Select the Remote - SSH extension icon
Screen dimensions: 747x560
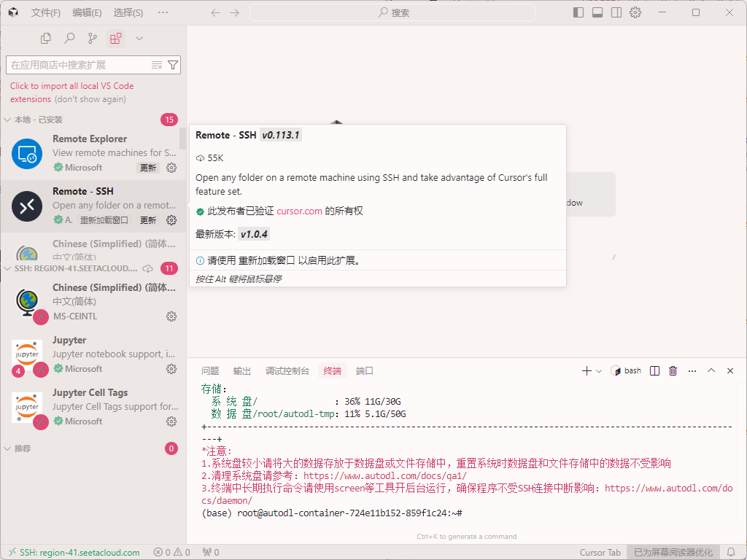(27, 206)
